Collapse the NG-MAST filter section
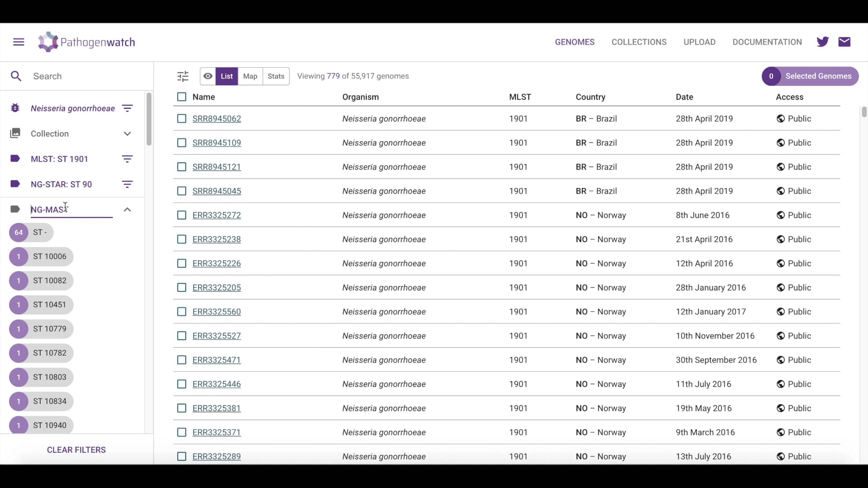This screenshot has height=488, width=868. [x=127, y=209]
